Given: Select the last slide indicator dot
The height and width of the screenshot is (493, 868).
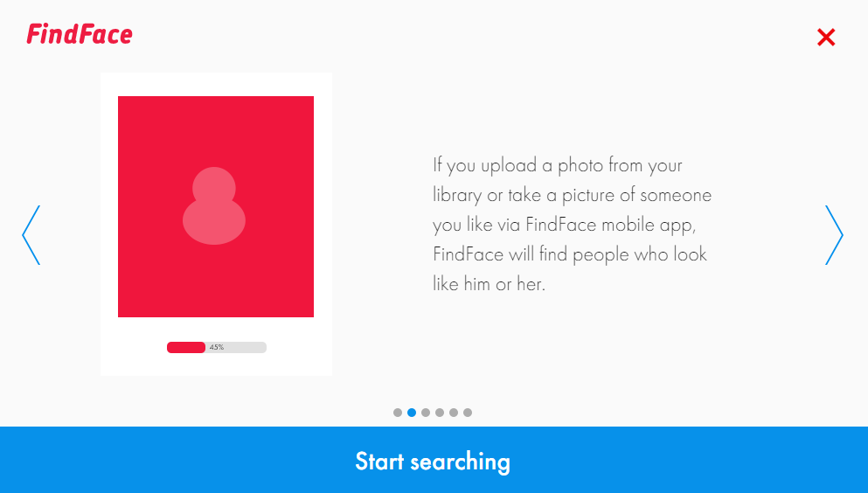Looking at the screenshot, I should tap(468, 413).
